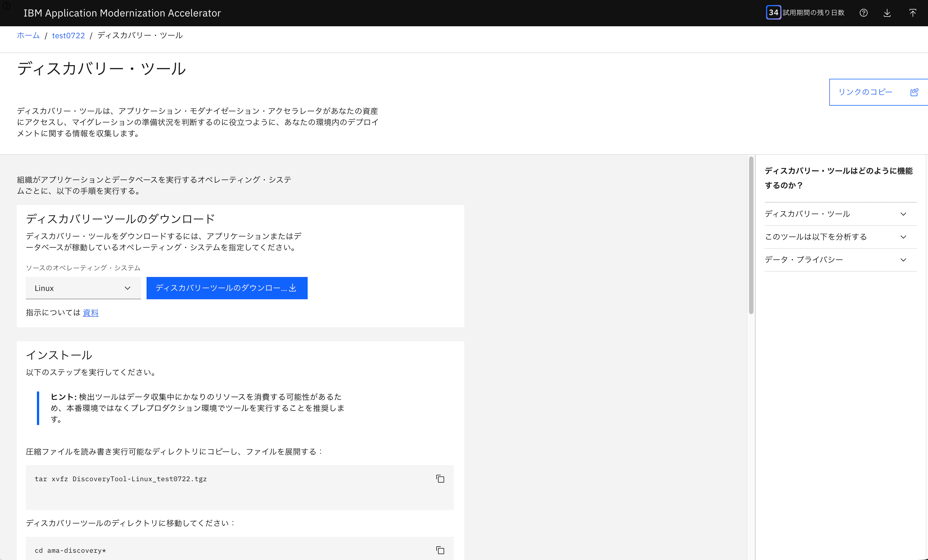The height and width of the screenshot is (560, 928).
Task: Click the small circle icon at top-left corner
Action: (x=6, y=5)
